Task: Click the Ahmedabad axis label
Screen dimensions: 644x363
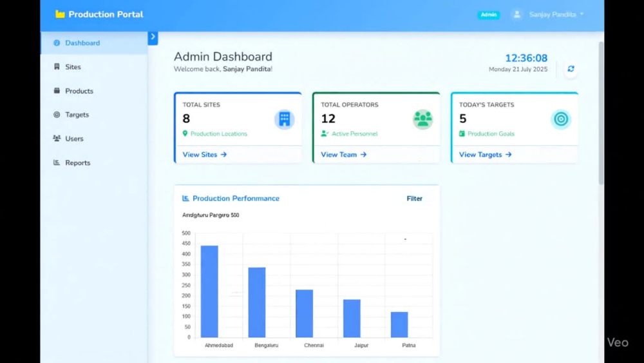Action: click(219, 346)
